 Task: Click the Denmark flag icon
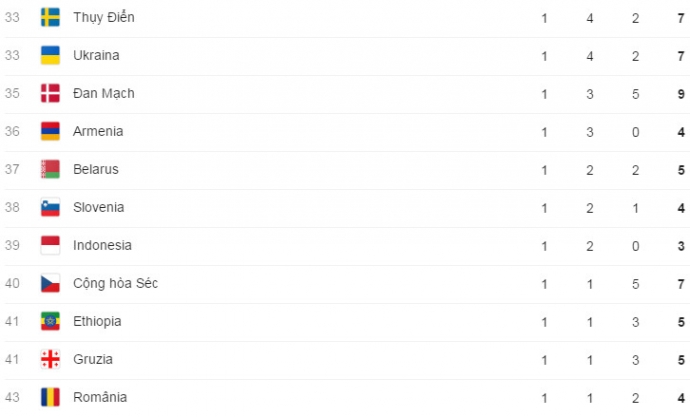(50, 94)
